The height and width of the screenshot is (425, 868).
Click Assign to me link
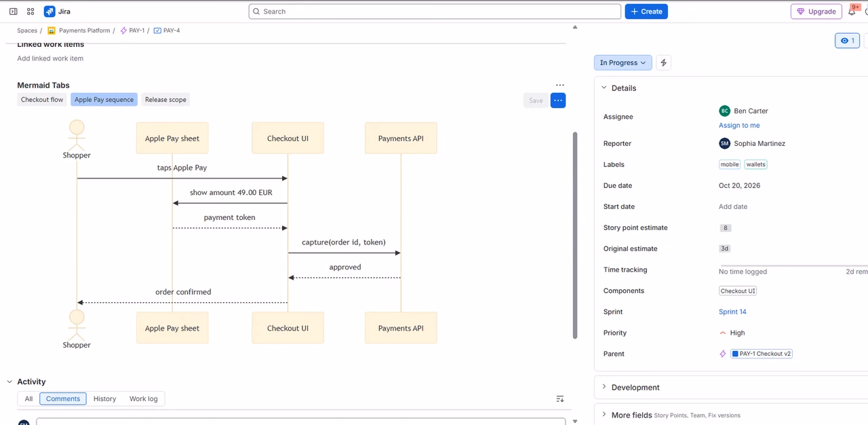tap(739, 126)
